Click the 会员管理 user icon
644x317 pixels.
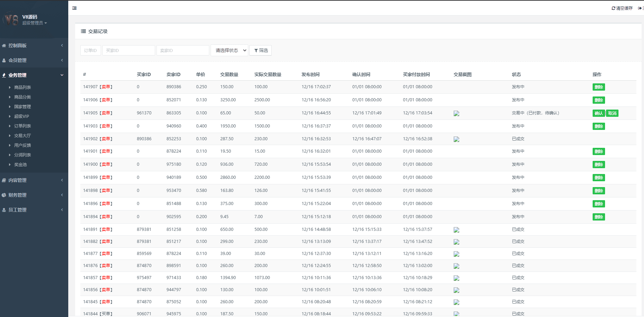click(4, 60)
